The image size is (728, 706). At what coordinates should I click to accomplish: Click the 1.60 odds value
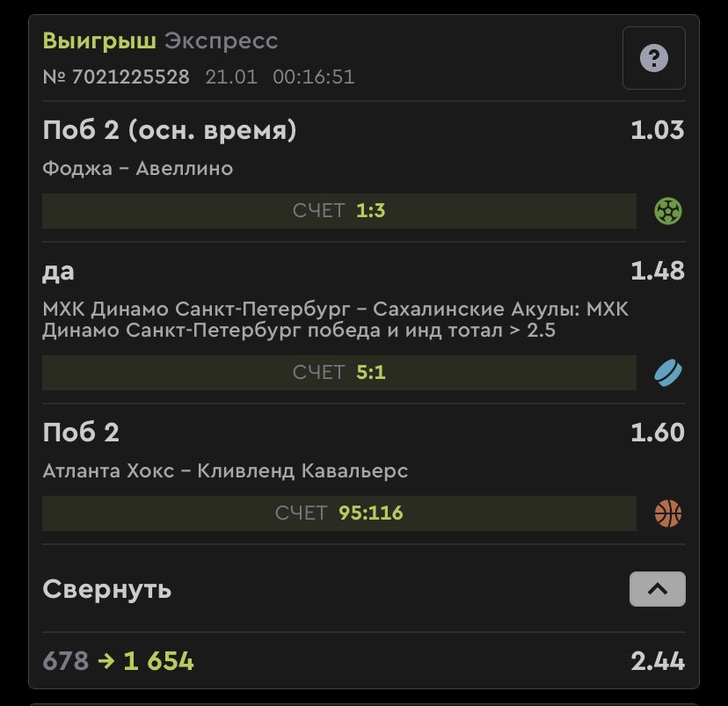(658, 433)
